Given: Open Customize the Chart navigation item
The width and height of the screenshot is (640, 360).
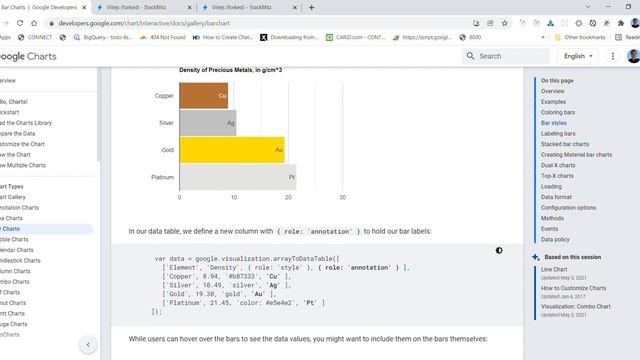Looking at the screenshot, I should click(x=22, y=144).
